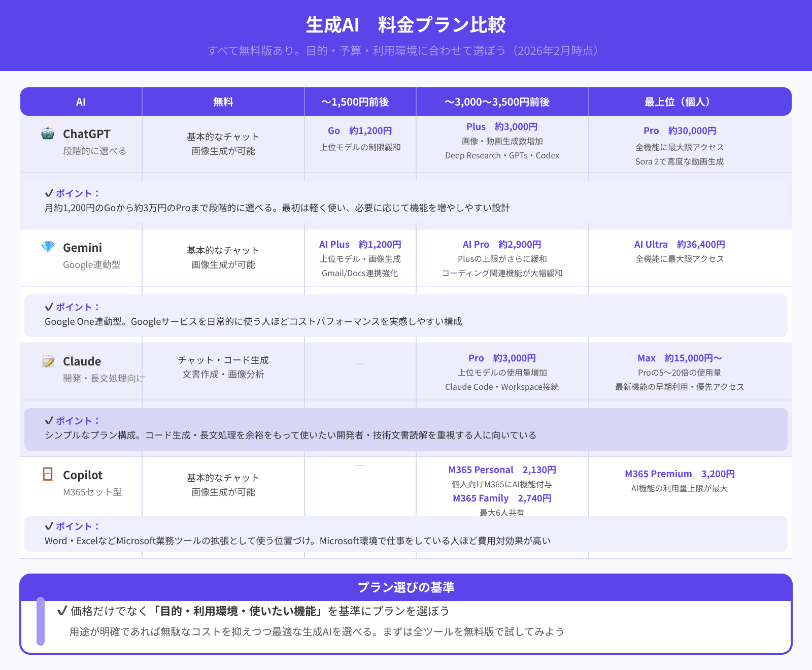
Task: Click the checkmark beside the Google One ポイント note
Action: click(x=49, y=307)
